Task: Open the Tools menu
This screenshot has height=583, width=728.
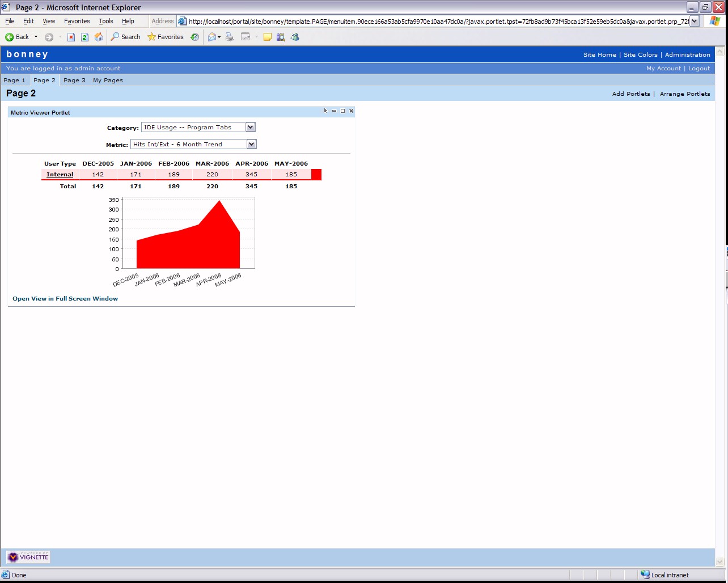Action: coord(106,21)
